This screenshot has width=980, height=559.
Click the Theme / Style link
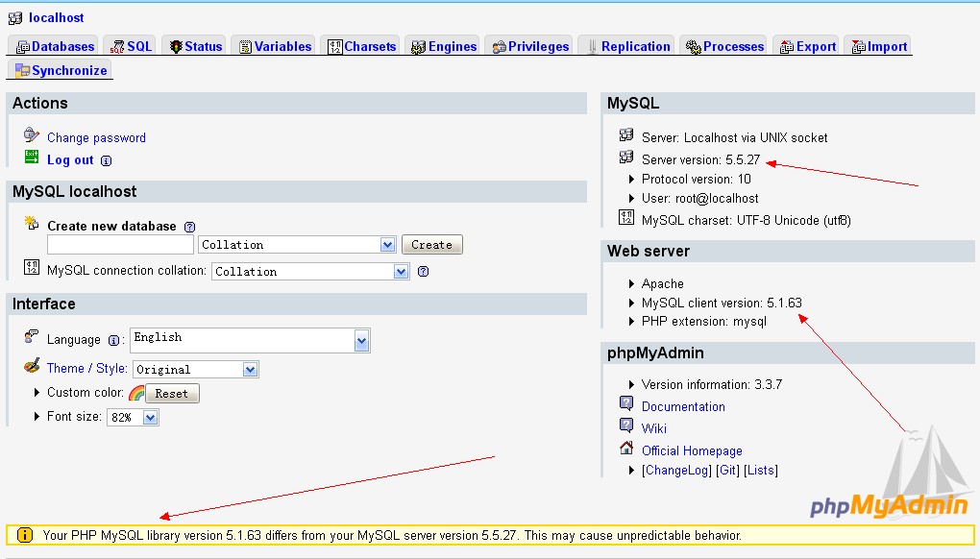(x=86, y=368)
